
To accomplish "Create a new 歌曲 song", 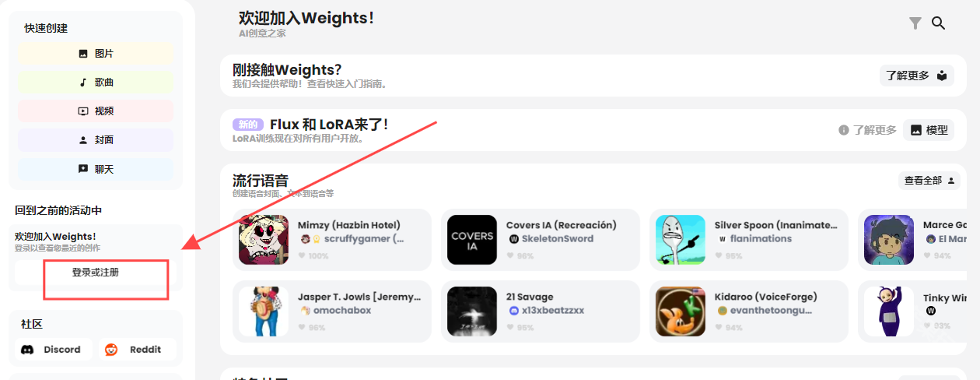I will 96,83.
